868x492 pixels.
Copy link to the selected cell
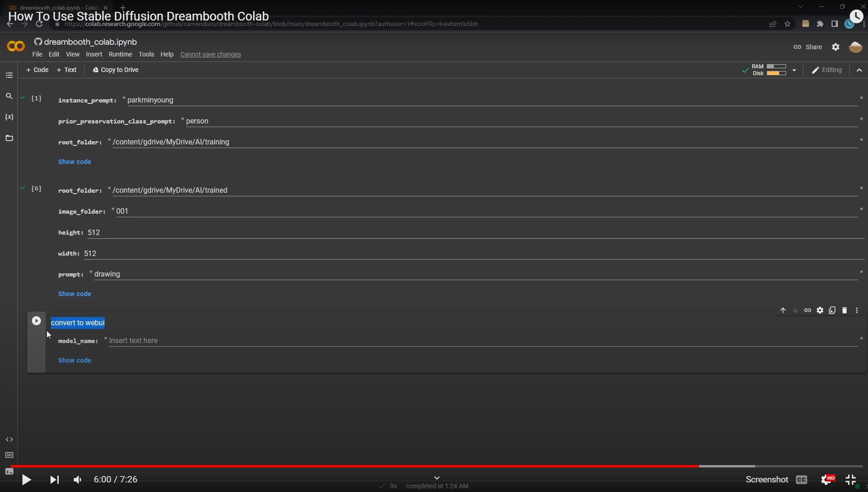[807, 310]
